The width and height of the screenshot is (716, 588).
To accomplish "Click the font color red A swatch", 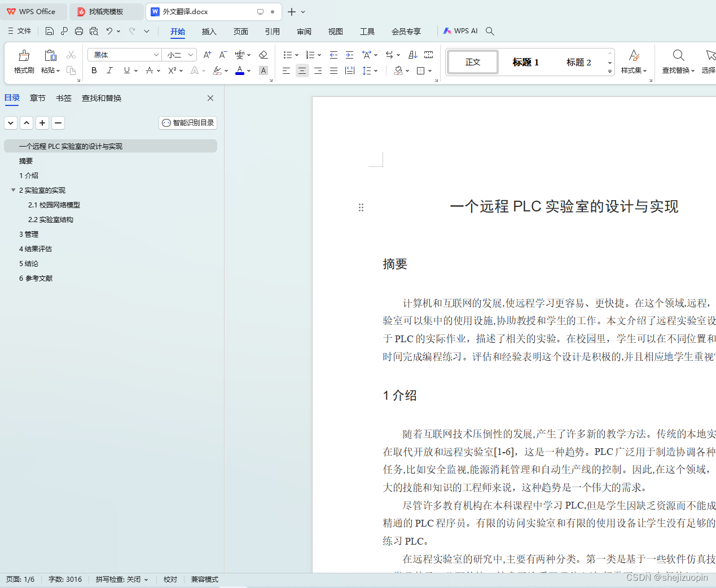I will pyautogui.click(x=240, y=70).
